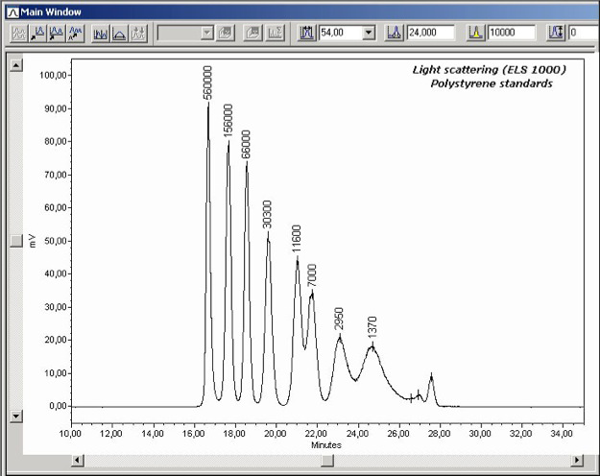This screenshot has height=476, width=600.
Task: Open the disabled empty combo box arrow
Action: pyautogui.click(x=207, y=33)
